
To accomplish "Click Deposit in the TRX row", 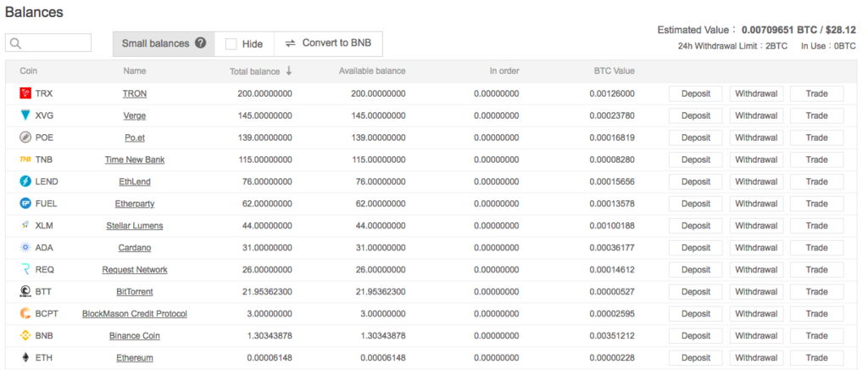I will [695, 93].
